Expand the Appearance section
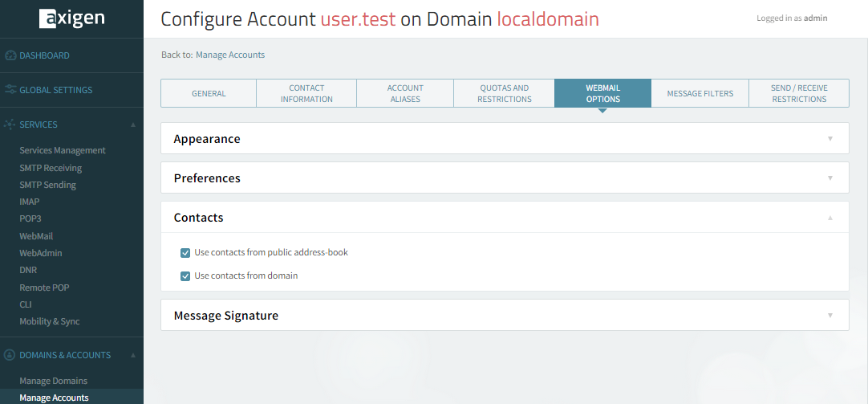This screenshot has height=404, width=868. [830, 139]
